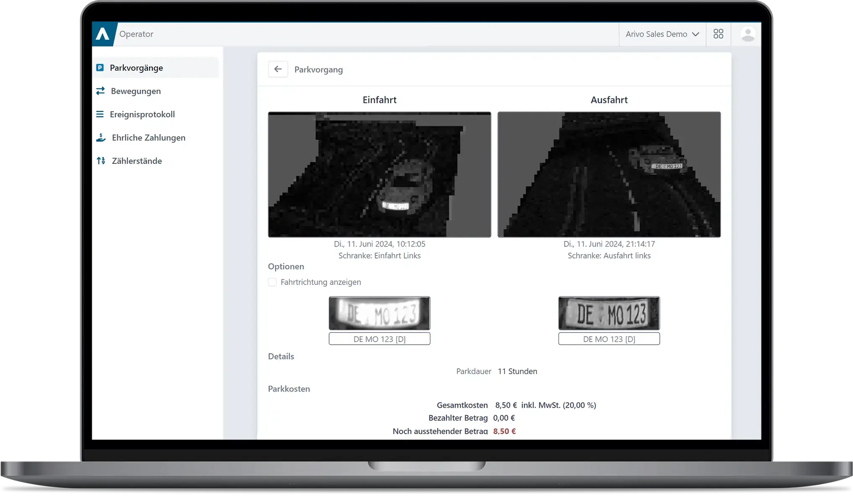Click the Zählerstände sidebar icon
Viewport: 853px width, 504px height.
pos(101,160)
